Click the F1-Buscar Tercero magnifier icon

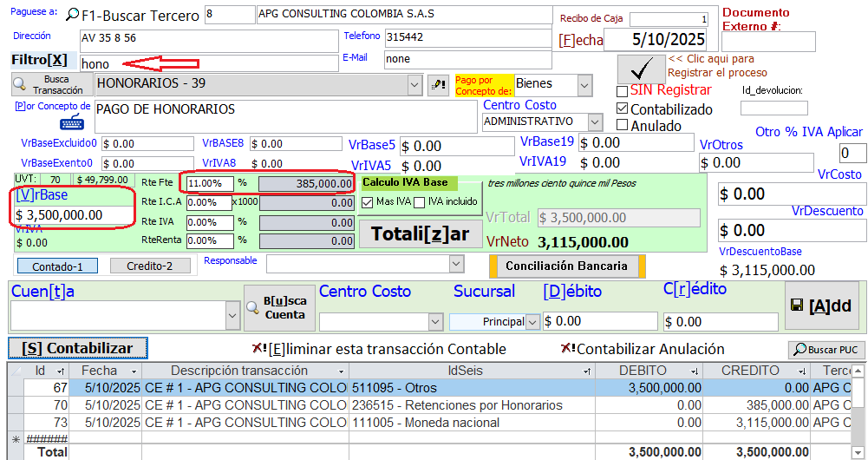pyautogui.click(x=73, y=15)
